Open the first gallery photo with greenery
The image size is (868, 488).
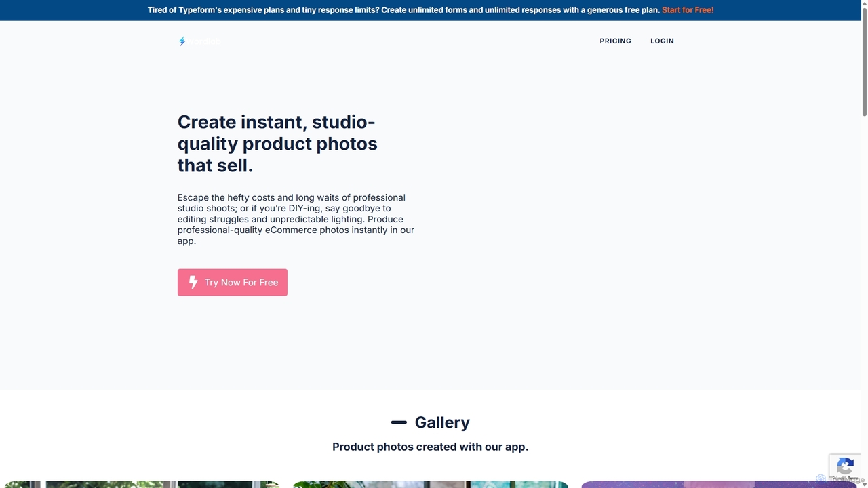[140, 484]
